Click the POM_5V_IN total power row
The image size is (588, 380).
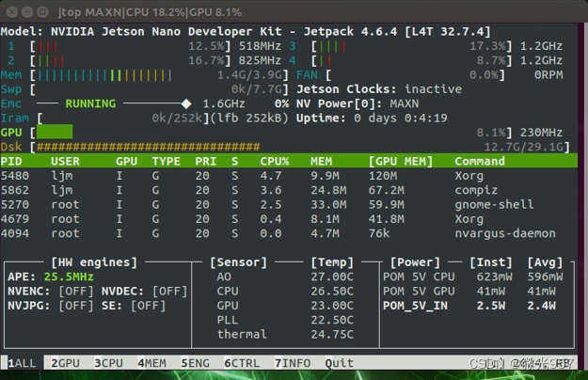click(469, 306)
